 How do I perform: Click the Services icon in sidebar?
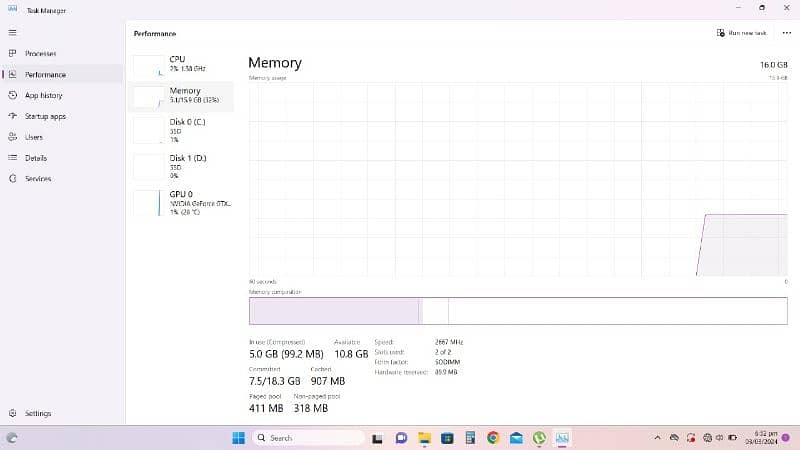tap(12, 179)
